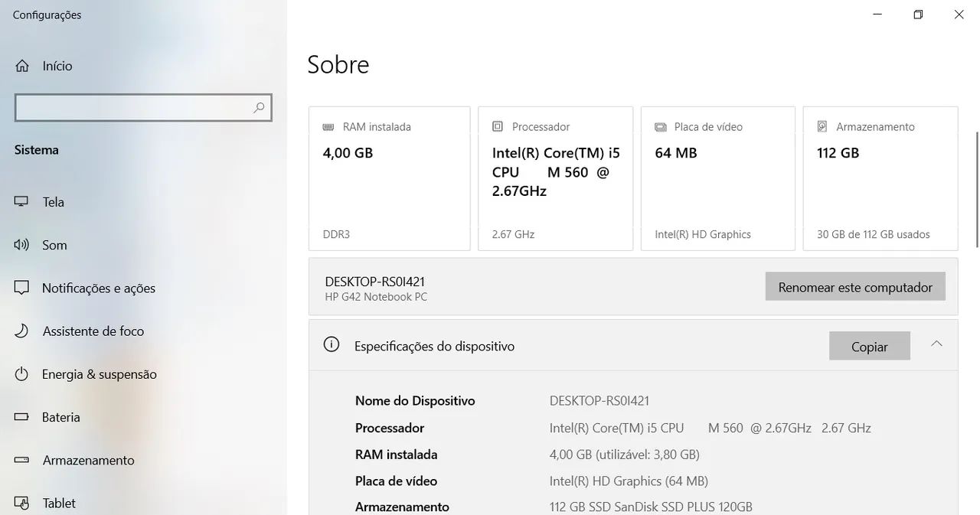Click the Energia & suspensão power icon
980x515 pixels.
pos(21,374)
